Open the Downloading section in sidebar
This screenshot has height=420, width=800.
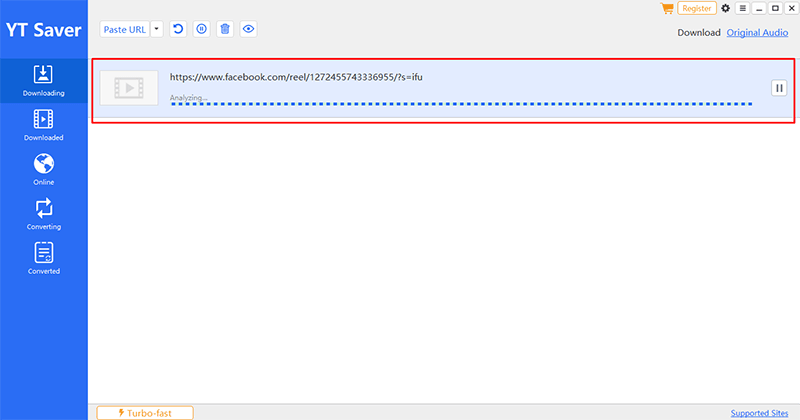[43, 81]
